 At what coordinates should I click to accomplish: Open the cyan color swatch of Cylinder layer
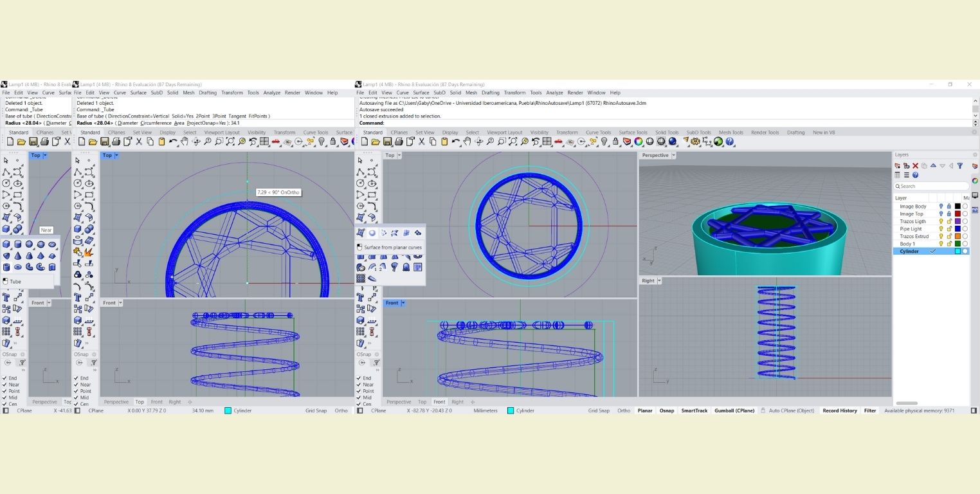[957, 252]
